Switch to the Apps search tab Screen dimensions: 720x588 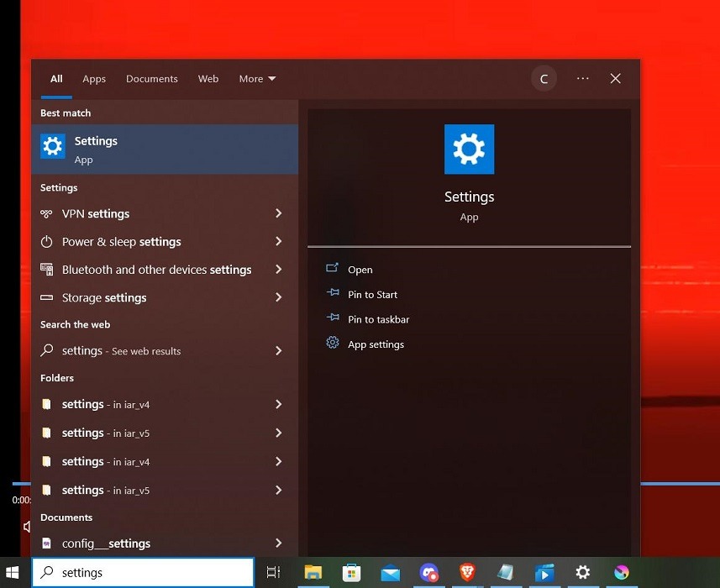[93, 78]
